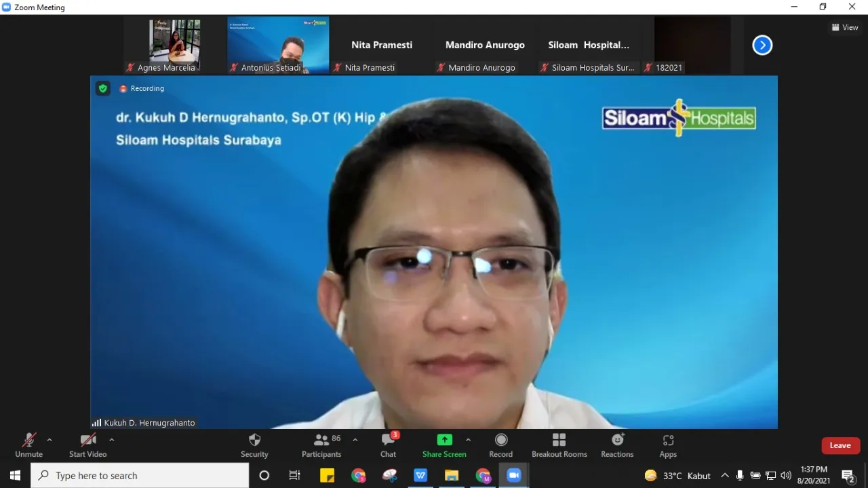The height and width of the screenshot is (488, 868).
Task: Start recording with the Record button
Action: pos(501,445)
